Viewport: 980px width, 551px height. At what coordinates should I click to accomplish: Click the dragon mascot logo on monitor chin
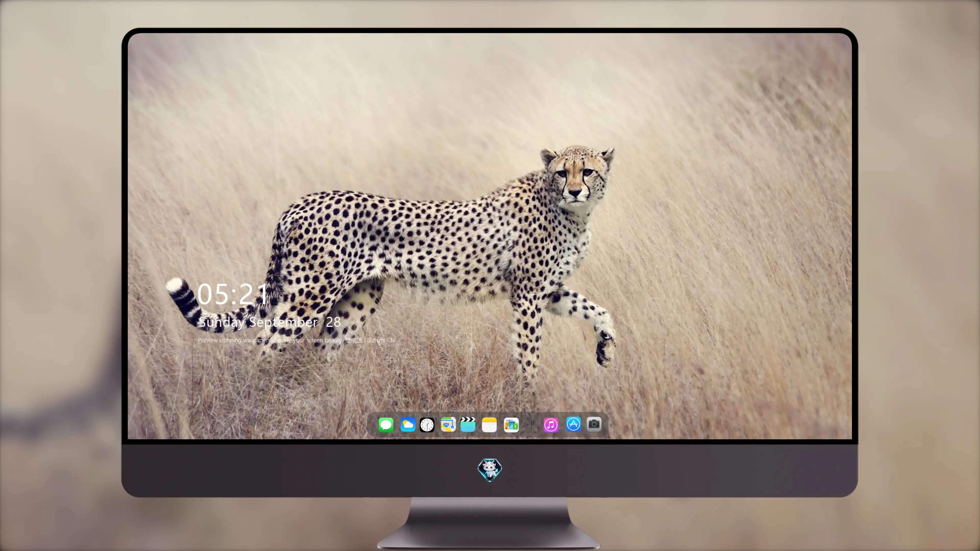coord(490,470)
